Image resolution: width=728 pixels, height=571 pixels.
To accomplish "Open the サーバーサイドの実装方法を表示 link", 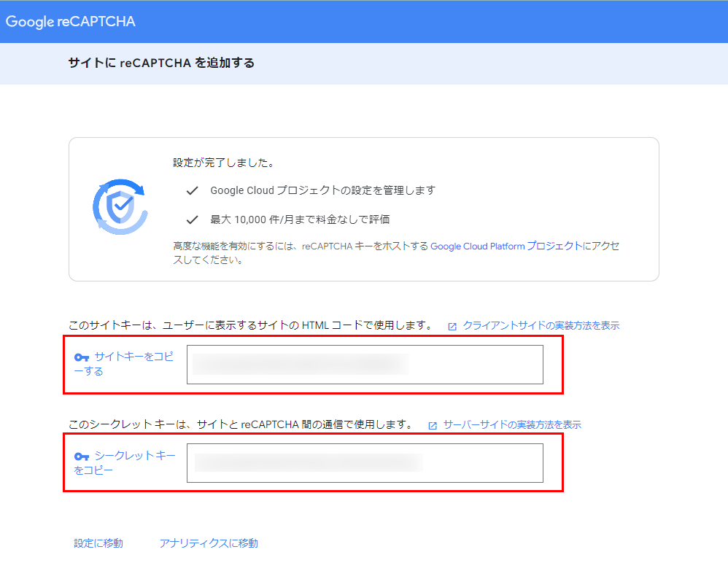I will point(512,424).
